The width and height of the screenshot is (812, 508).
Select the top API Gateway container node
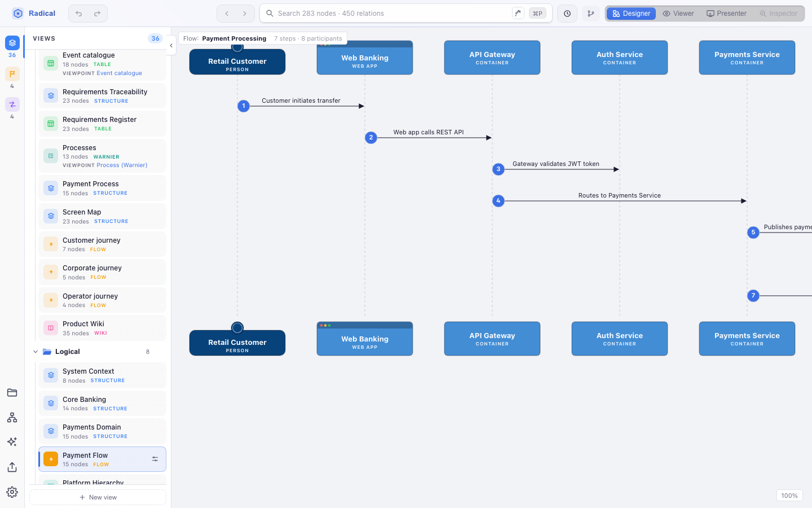pyautogui.click(x=492, y=58)
